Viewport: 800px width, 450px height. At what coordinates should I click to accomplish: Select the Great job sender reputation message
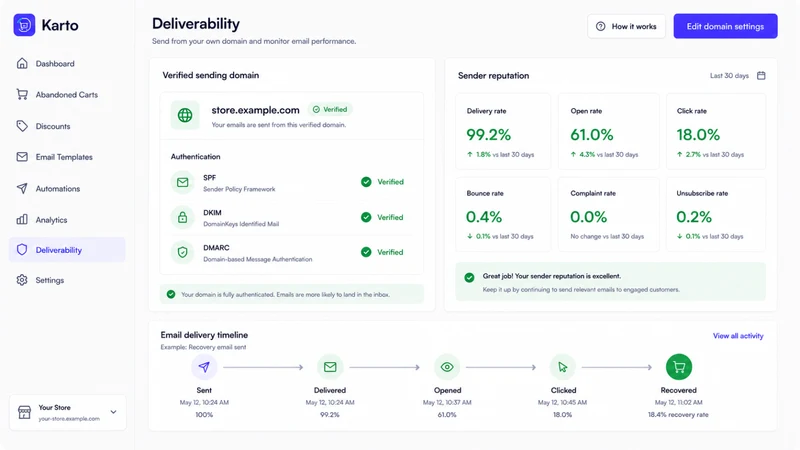click(x=552, y=276)
